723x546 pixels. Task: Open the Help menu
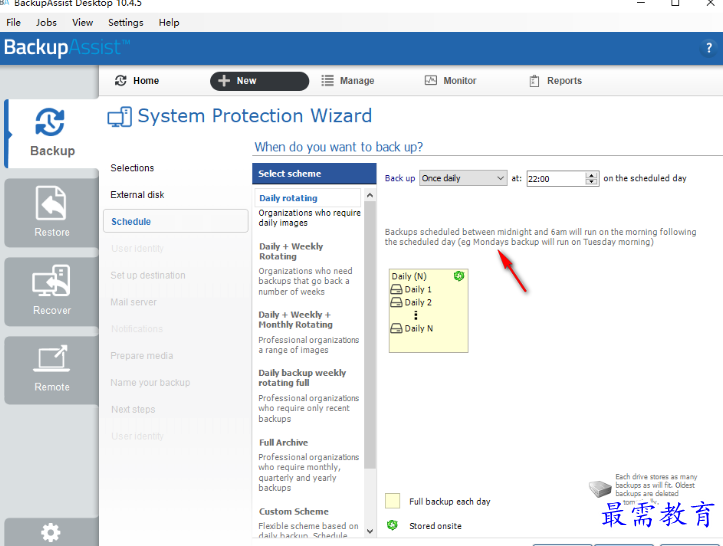coord(169,23)
